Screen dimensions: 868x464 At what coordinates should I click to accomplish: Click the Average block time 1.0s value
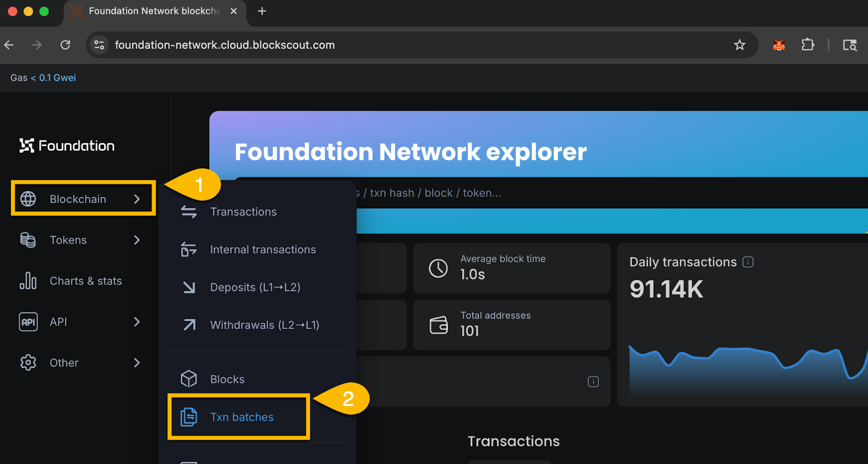pos(473,275)
